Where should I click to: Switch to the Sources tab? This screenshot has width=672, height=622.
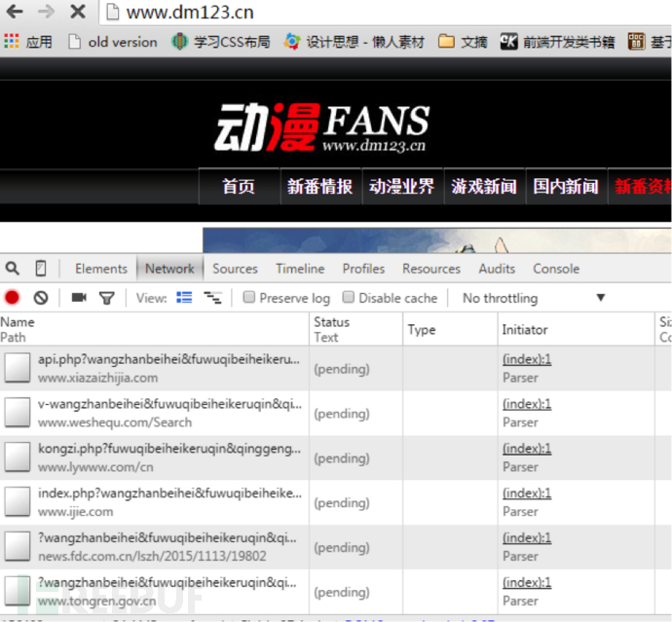(236, 269)
